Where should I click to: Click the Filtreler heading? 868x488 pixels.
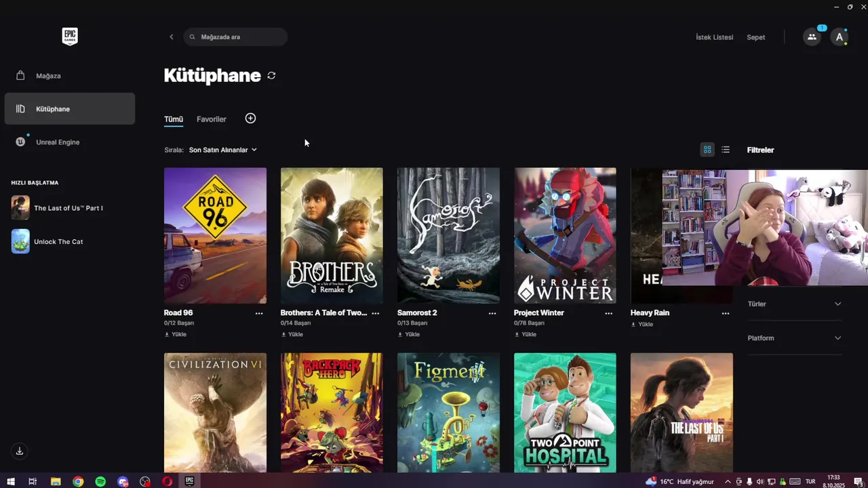tap(760, 150)
